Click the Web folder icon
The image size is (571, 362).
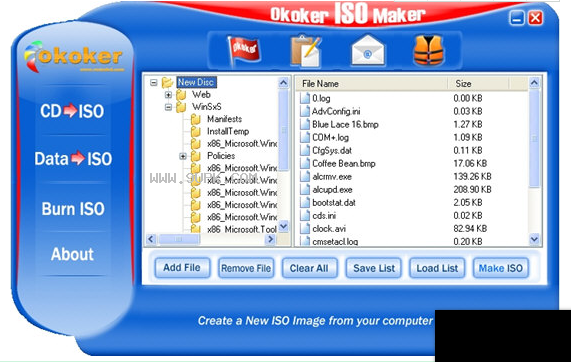click(181, 95)
